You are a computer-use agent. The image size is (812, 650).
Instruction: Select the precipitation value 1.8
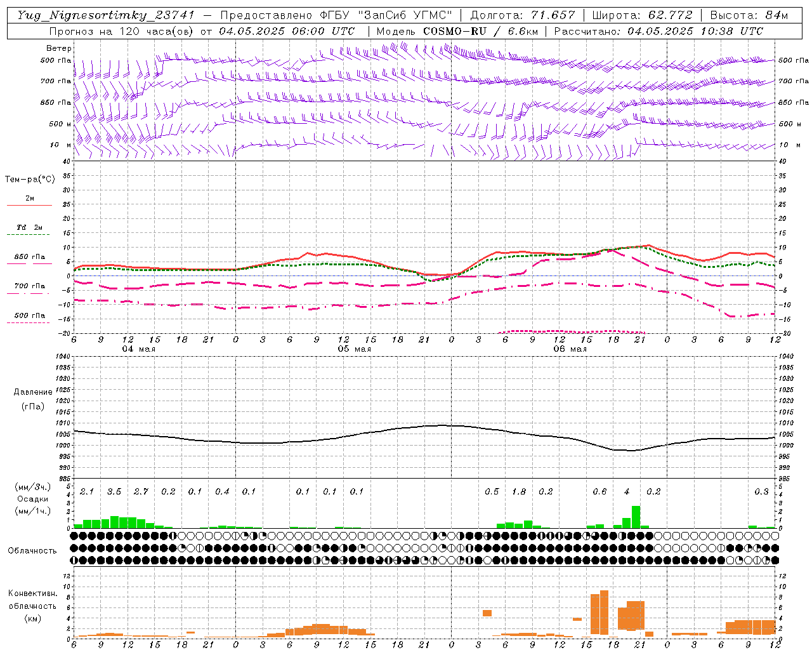(519, 492)
